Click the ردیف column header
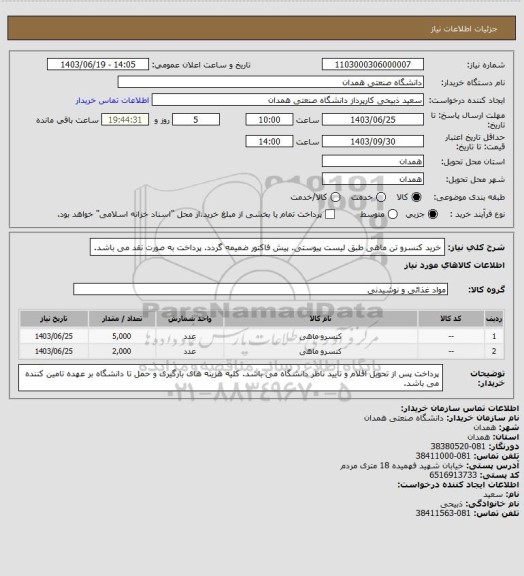The width and height of the screenshot is (524, 576). click(494, 319)
